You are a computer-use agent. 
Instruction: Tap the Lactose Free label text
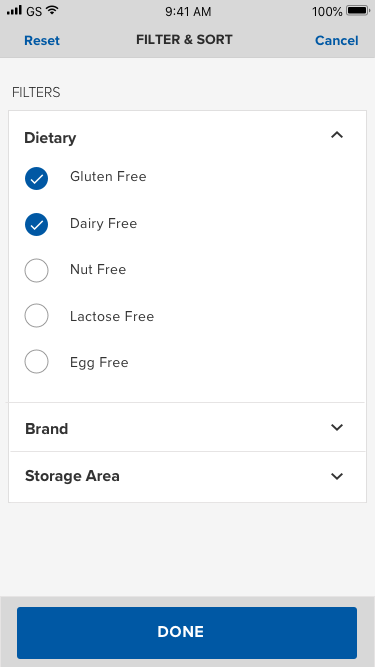tap(112, 316)
